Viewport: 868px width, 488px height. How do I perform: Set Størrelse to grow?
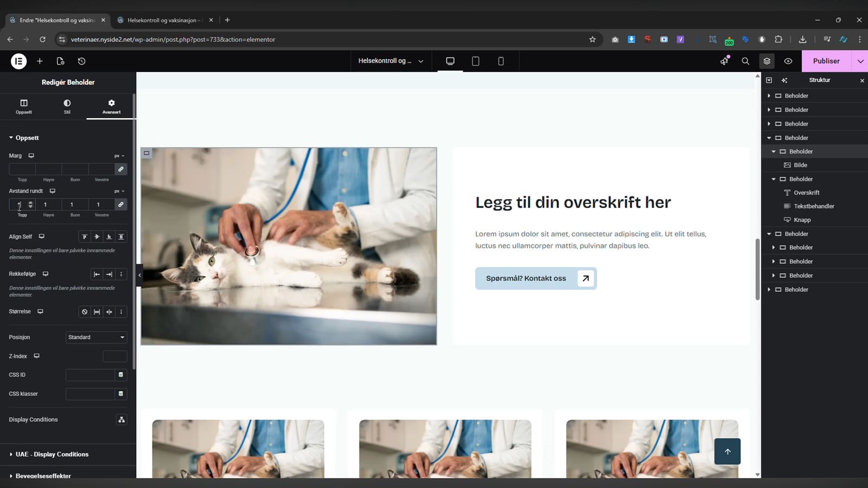(x=97, y=312)
